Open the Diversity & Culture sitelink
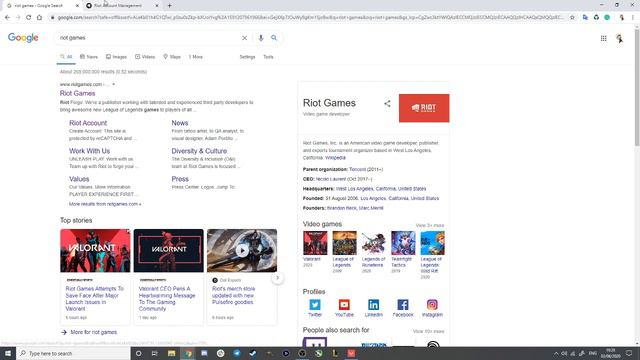The width and height of the screenshot is (640, 360). click(199, 151)
